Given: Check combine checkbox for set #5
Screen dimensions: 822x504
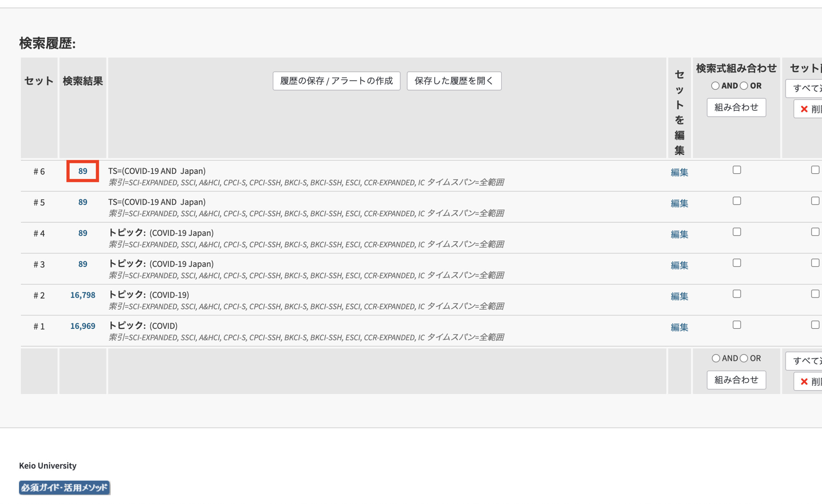Looking at the screenshot, I should 737,201.
